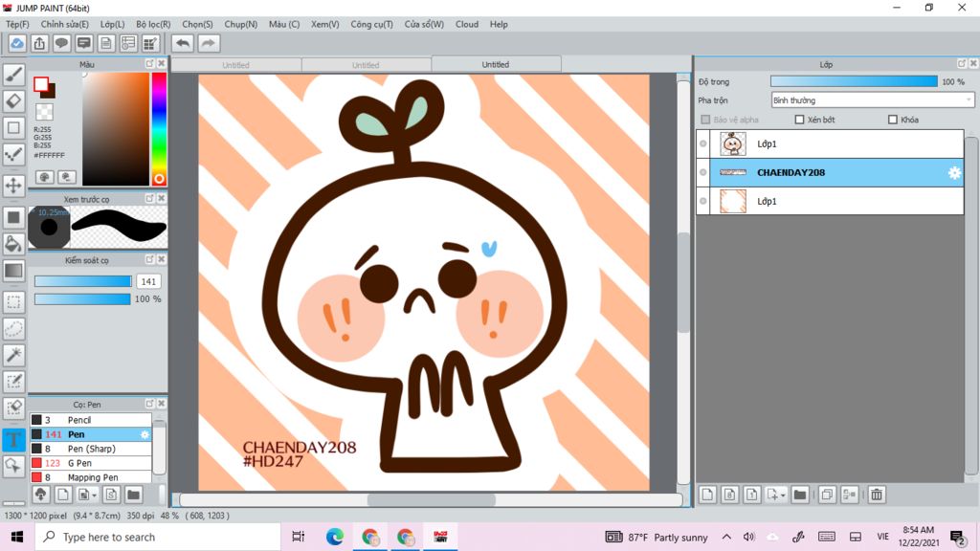Activate the Magic Wand tool
Viewport: 980px width, 551px height.
[13, 355]
